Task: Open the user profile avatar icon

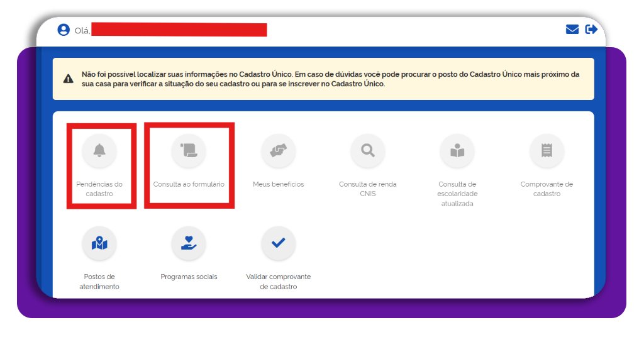Action: click(x=64, y=30)
